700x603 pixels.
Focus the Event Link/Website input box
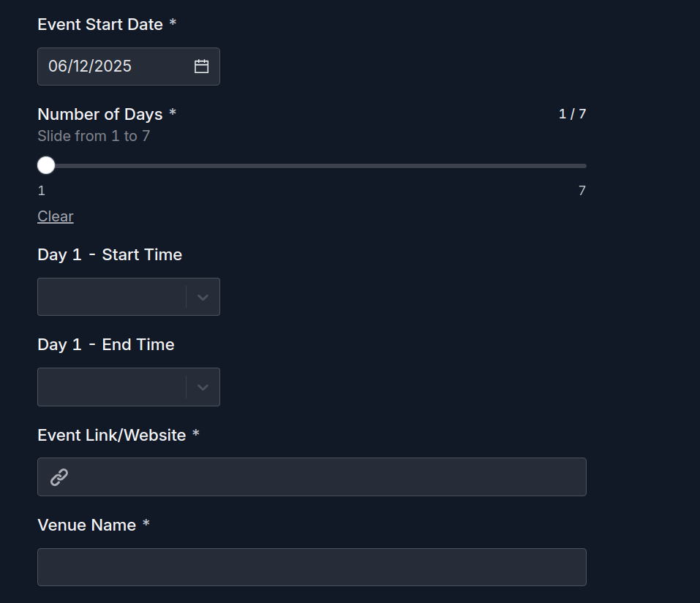tap(322, 477)
